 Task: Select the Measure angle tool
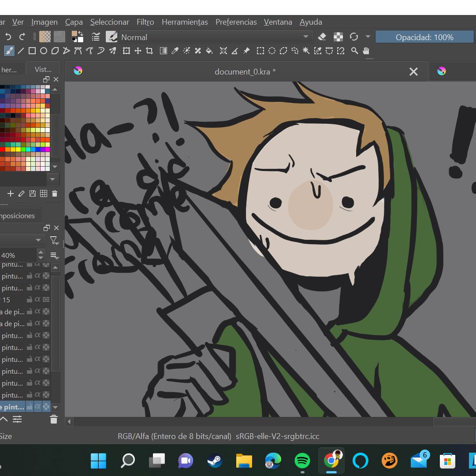click(x=234, y=51)
